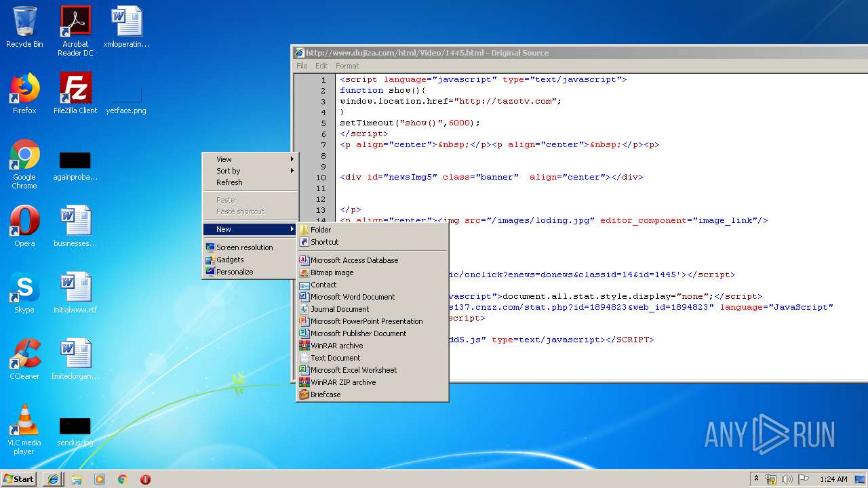868x488 pixels.
Task: Create a new Folder
Action: [x=372, y=230]
